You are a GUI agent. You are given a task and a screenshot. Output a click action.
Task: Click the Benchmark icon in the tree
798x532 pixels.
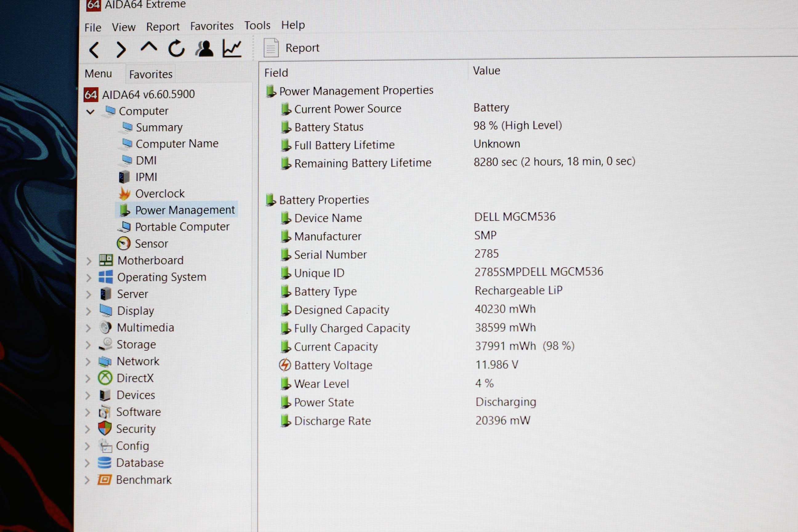pyautogui.click(x=104, y=480)
